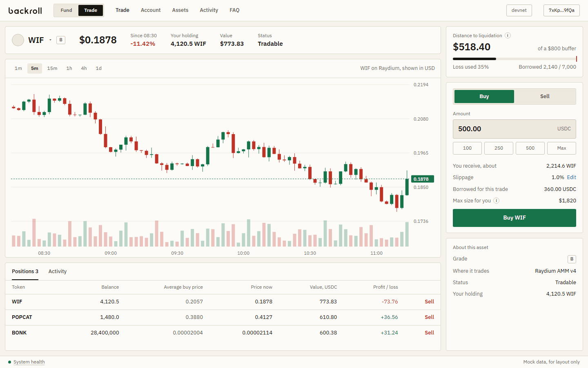Image resolution: width=588 pixels, height=368 pixels.
Task: Click the Buy WIF button
Action: 514,218
